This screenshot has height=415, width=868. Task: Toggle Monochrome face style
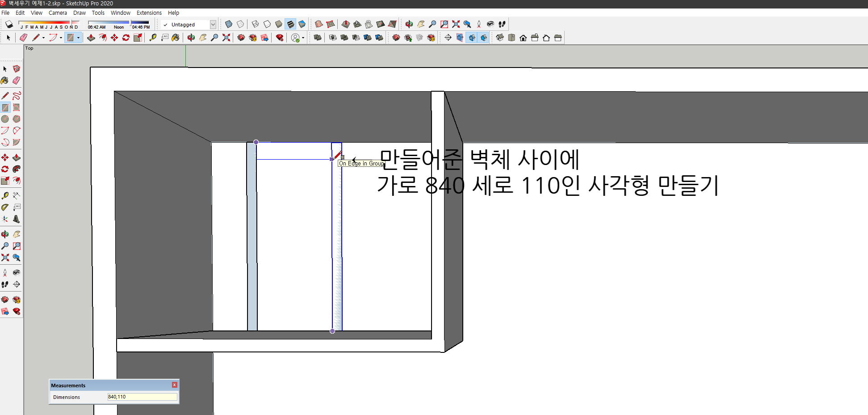tap(302, 24)
